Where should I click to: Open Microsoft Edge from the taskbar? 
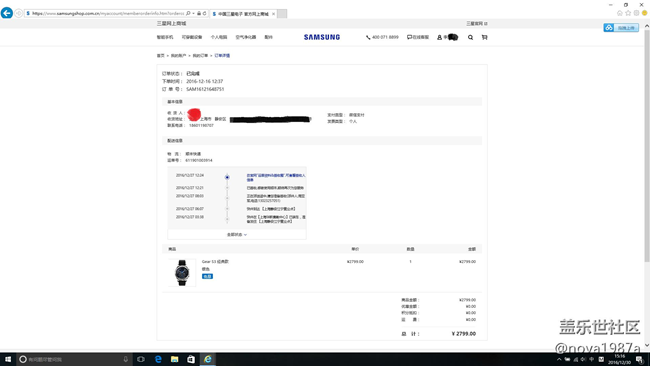tap(158, 359)
